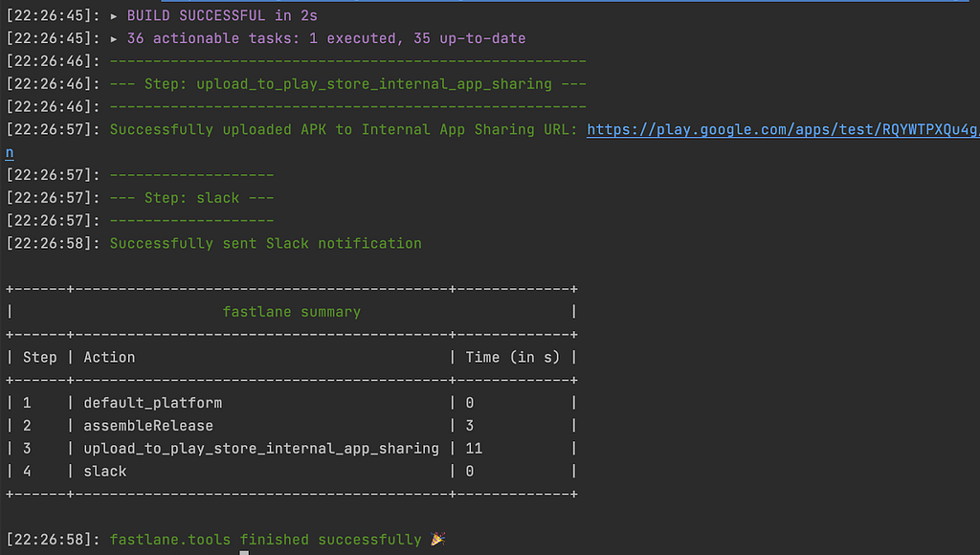
Task: Click the wrapped 'n' end of the URL
Action: [x=10, y=152]
